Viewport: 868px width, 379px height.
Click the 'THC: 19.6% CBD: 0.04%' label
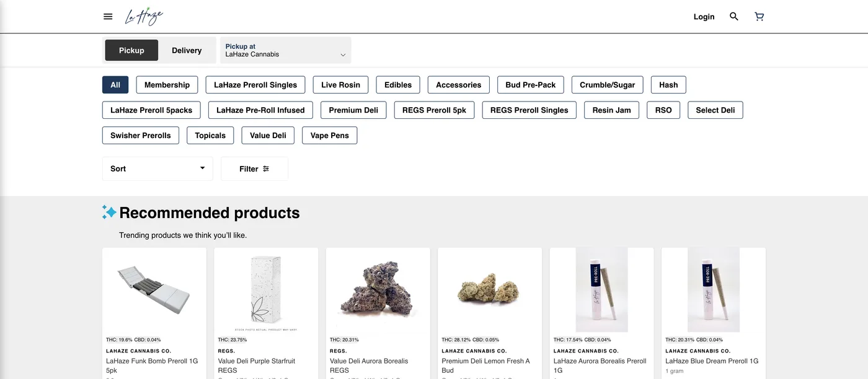point(133,339)
